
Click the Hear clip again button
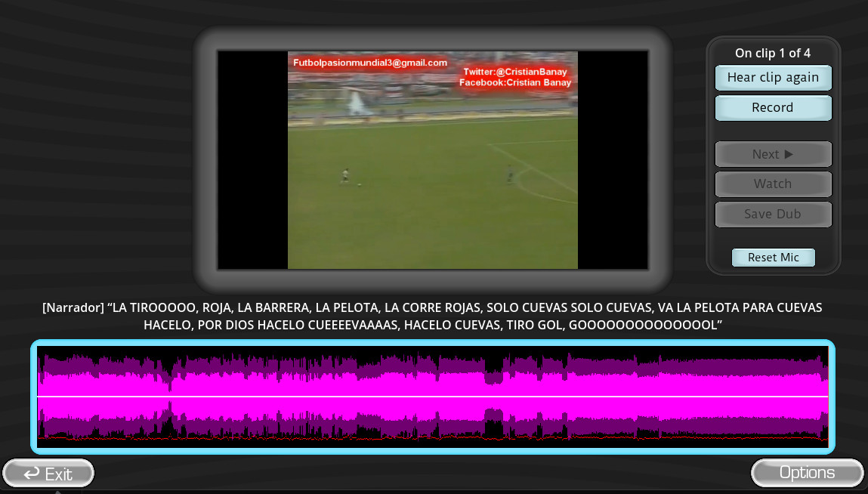(x=773, y=78)
